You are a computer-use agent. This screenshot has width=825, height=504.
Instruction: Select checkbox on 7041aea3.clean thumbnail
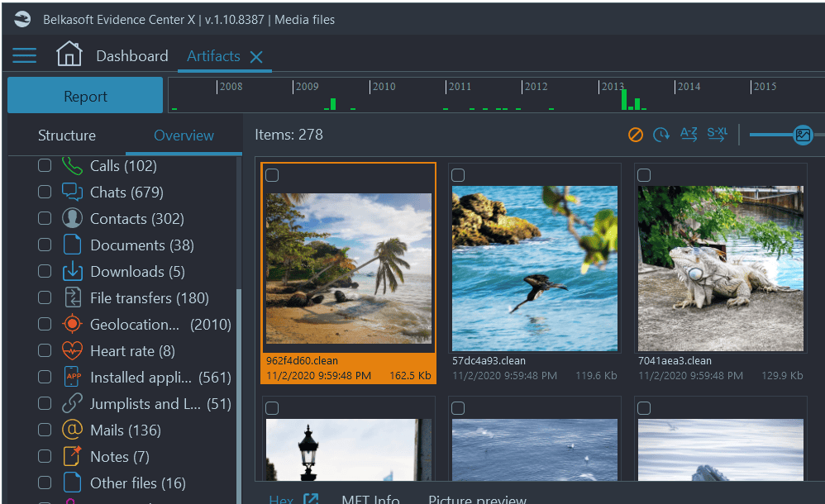tap(644, 175)
